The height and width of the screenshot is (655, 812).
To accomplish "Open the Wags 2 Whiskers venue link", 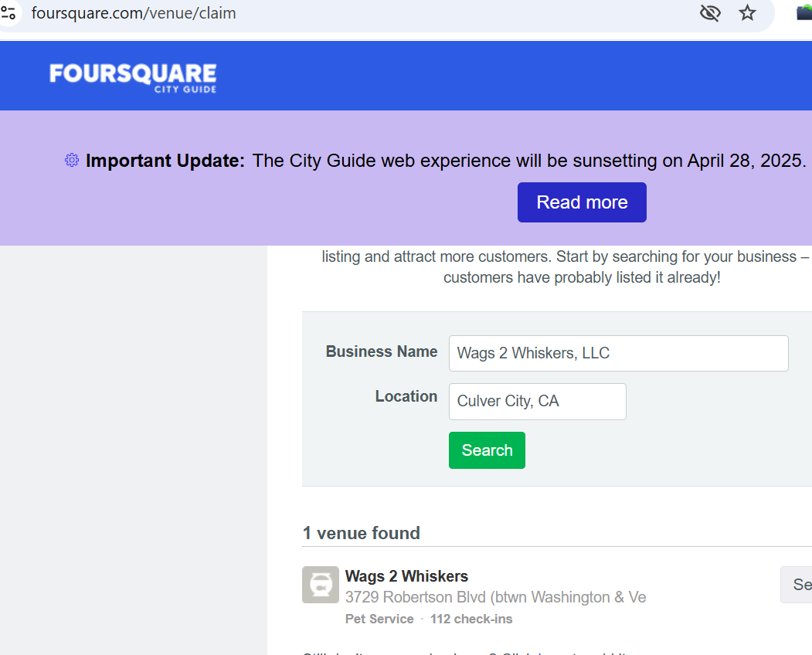I will point(406,575).
